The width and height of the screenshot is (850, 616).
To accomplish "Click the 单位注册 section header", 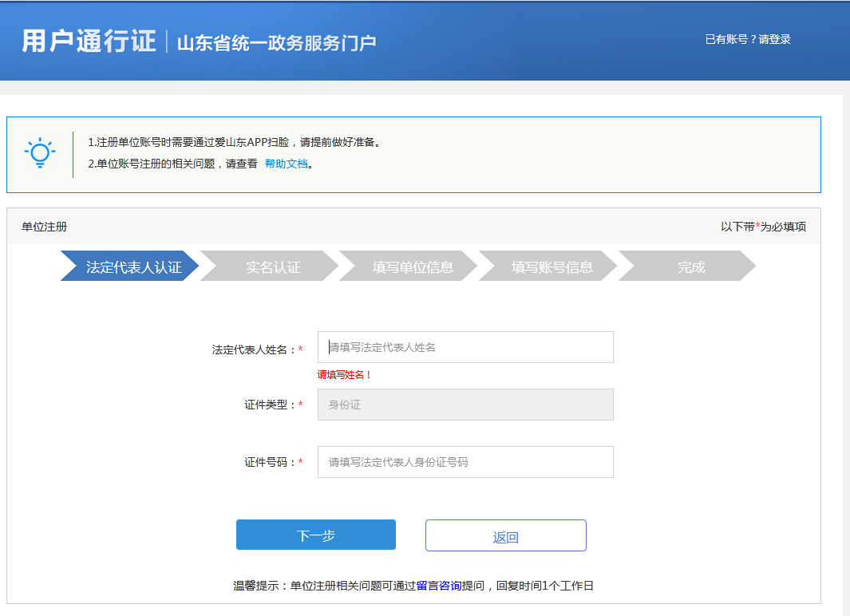I will tap(45, 227).
